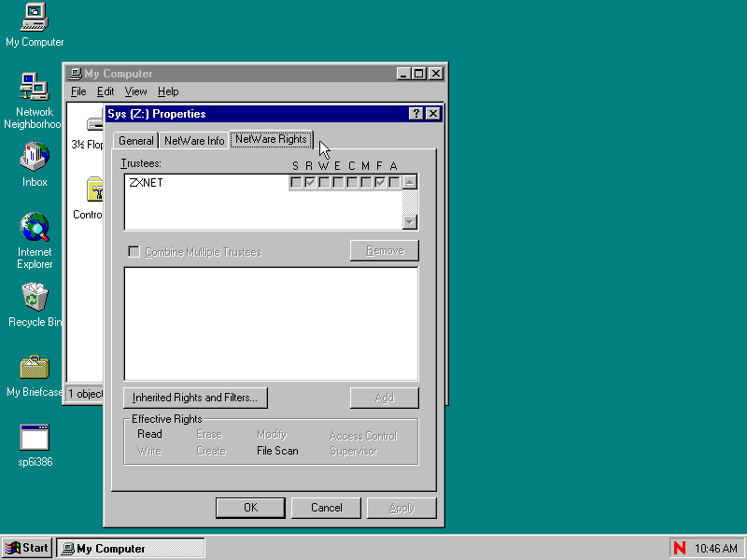
Task: Check Combine Multiple Trustees checkbox
Action: [134, 251]
